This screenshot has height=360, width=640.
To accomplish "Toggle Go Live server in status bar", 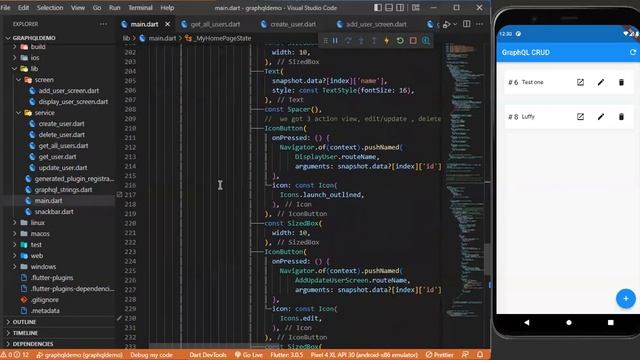I will 249,355.
